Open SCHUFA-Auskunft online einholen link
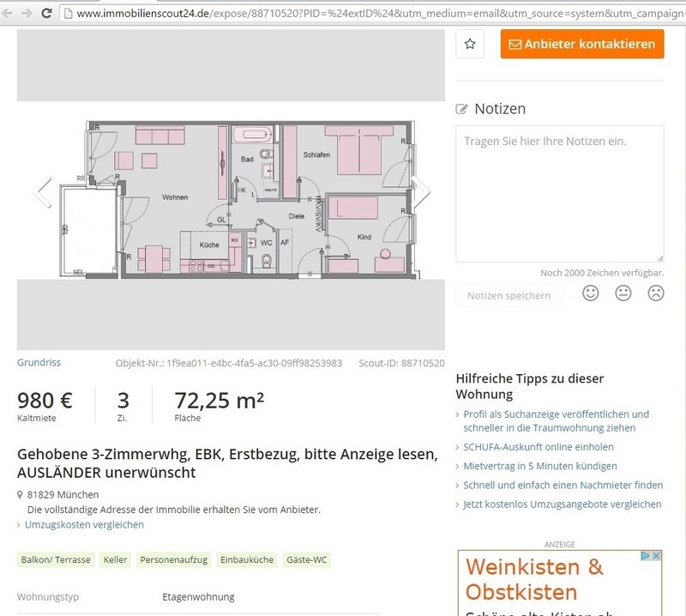This screenshot has width=686, height=616. tap(539, 447)
